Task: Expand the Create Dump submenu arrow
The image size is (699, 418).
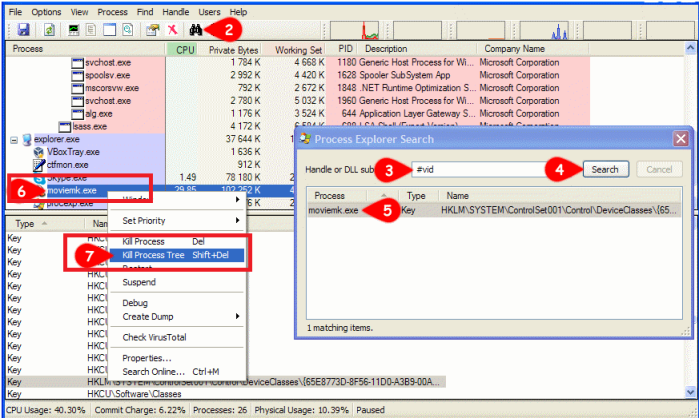Action: 238,316
